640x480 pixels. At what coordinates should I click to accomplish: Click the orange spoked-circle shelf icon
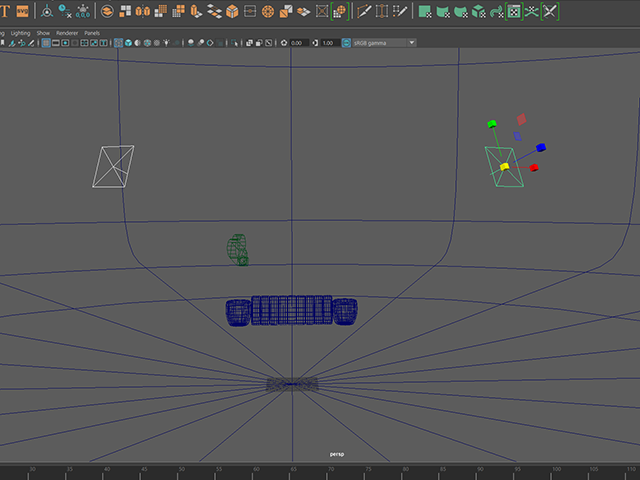[x=268, y=11]
